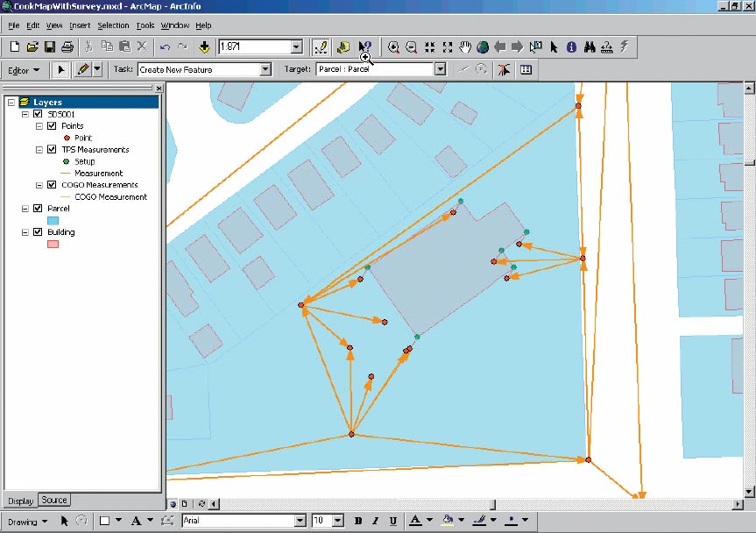Switch to the Source tab

[54, 500]
